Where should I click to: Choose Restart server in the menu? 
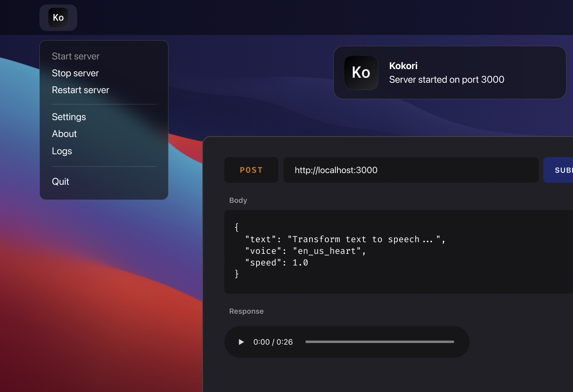click(80, 90)
